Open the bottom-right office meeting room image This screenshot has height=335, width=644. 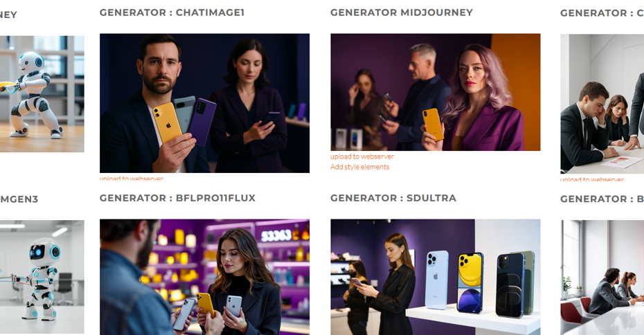602,278
